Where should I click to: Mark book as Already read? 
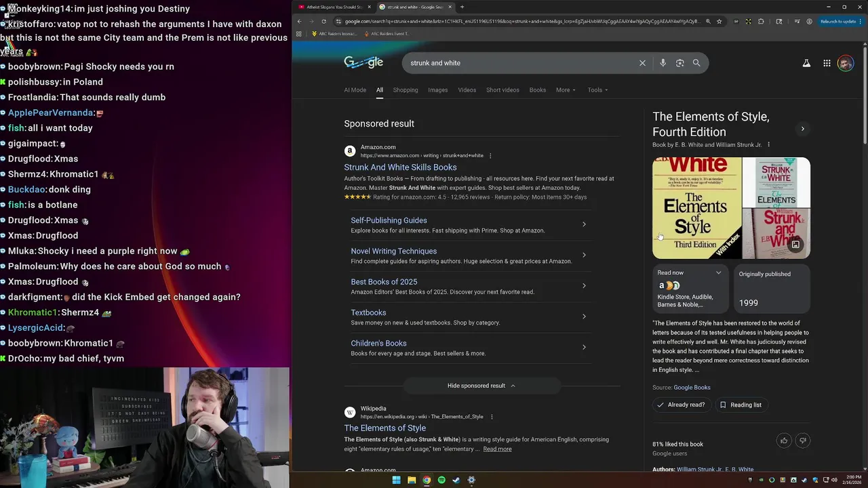tap(680, 405)
